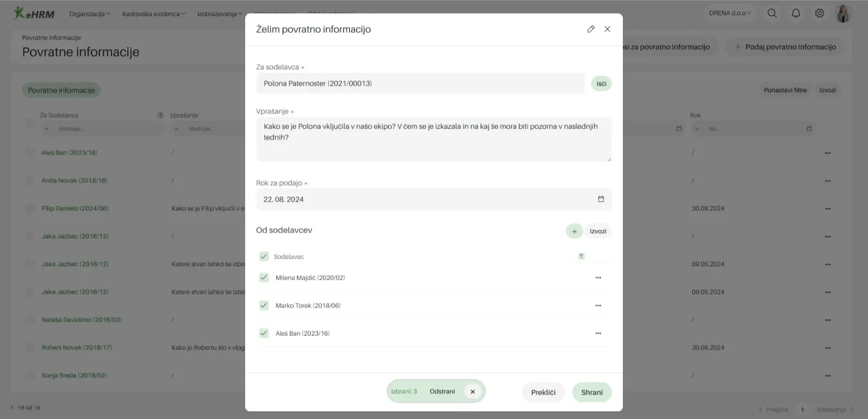The height and width of the screenshot is (419, 868).
Task: Clear selection with X in Izbrani bar
Action: pos(472,391)
